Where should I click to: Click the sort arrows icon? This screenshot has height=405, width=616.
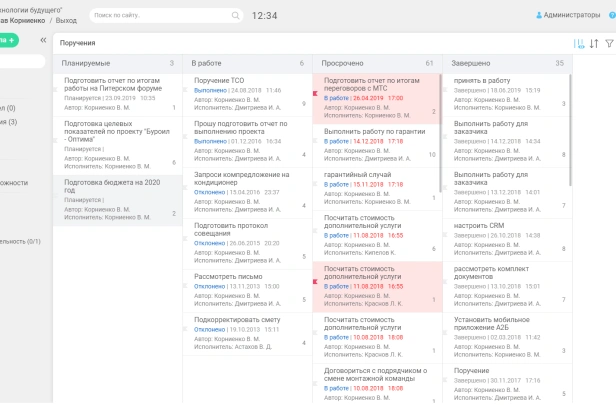[x=594, y=44]
